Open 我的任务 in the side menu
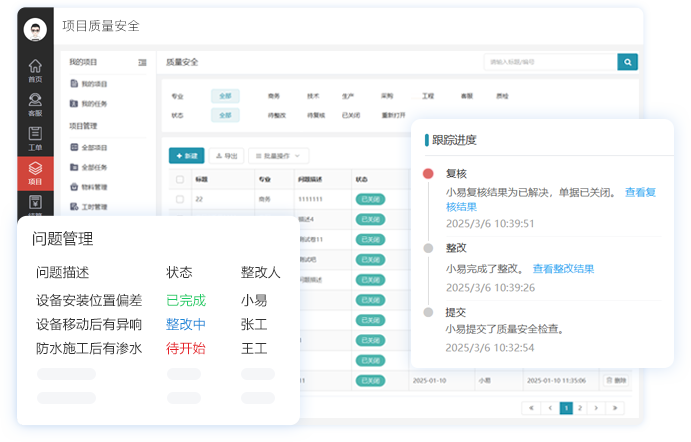 pyautogui.click(x=89, y=104)
